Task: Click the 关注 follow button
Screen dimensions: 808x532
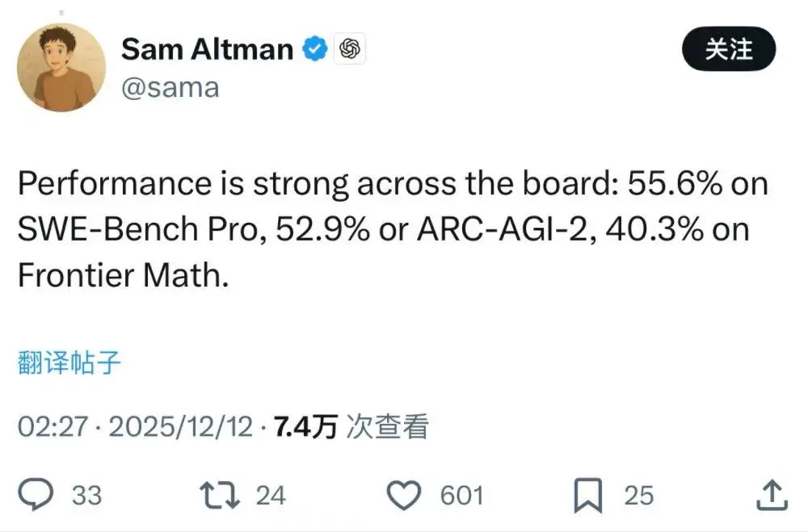Action: (730, 49)
